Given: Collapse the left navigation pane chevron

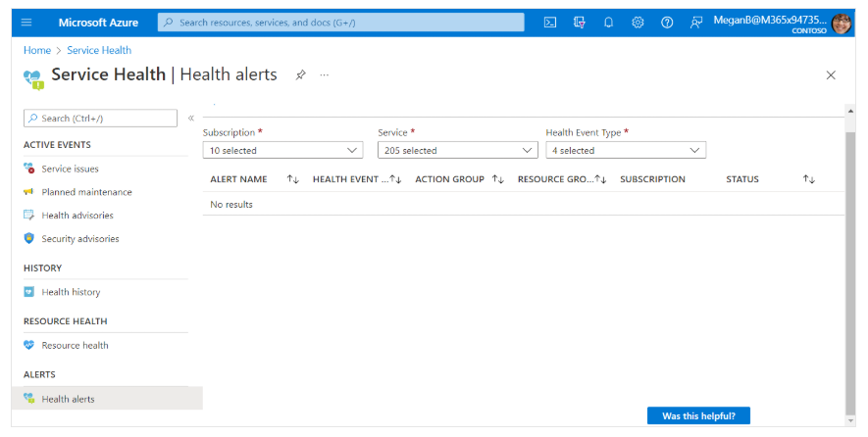Looking at the screenshot, I should 191,118.
